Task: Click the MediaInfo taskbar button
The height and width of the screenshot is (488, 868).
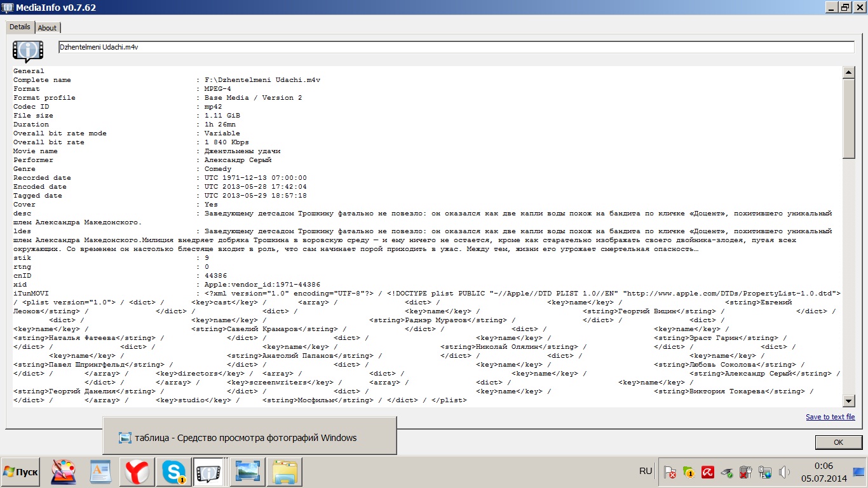Action: 209,472
